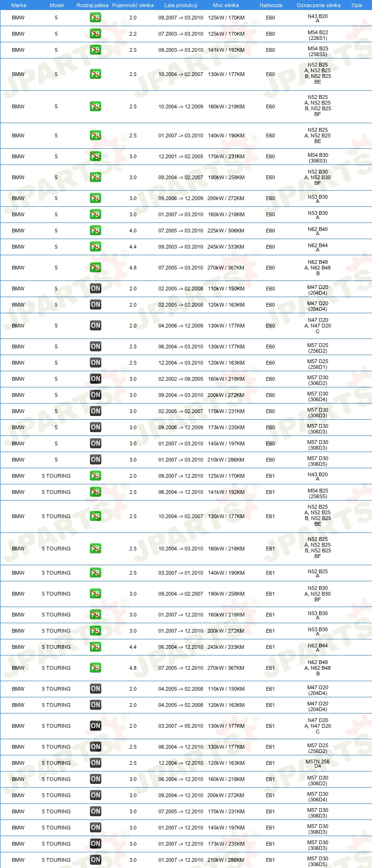
Task: Select the PB icon in E60 2.5 160kW / 218KM row
Action: pos(96,106)
